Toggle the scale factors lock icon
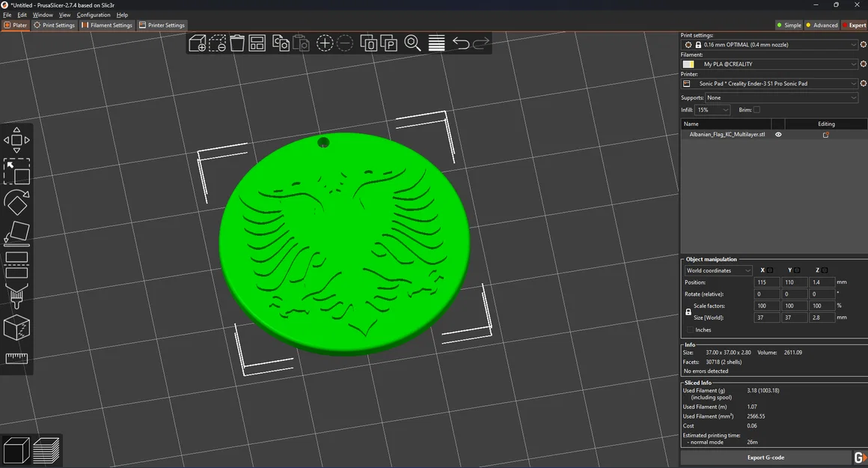The height and width of the screenshot is (468, 868). coord(688,312)
